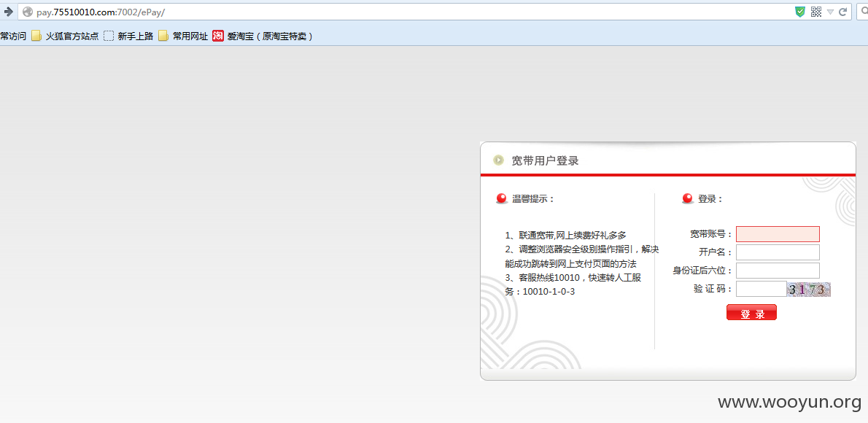Click the 身份证后六位 label
The height and width of the screenshot is (423, 868).
point(703,271)
